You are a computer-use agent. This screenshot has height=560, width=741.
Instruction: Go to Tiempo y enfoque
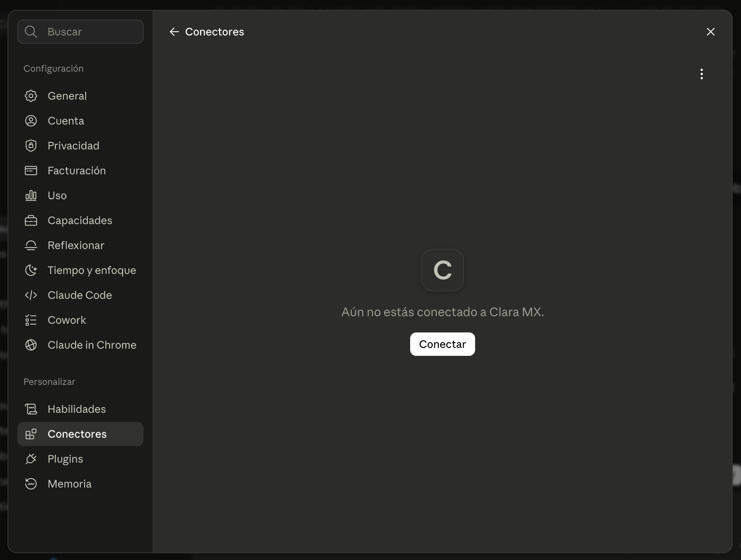80,270
